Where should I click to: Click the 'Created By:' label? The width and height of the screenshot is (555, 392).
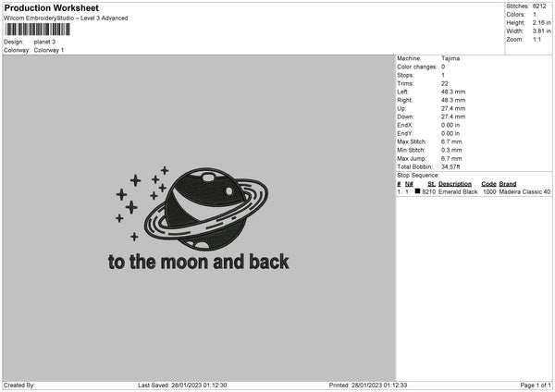pyautogui.click(x=19, y=386)
